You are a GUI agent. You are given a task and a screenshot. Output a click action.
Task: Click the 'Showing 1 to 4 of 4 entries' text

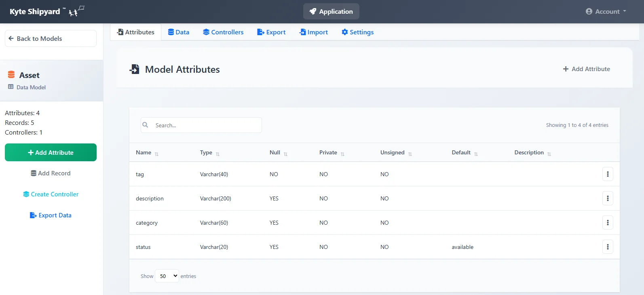[577, 125]
